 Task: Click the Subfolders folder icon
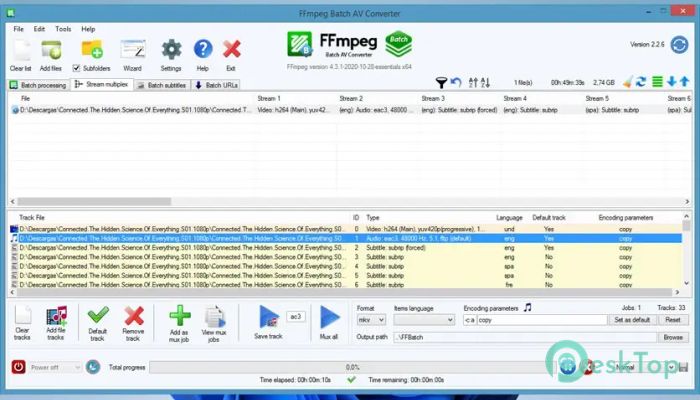coord(92,49)
